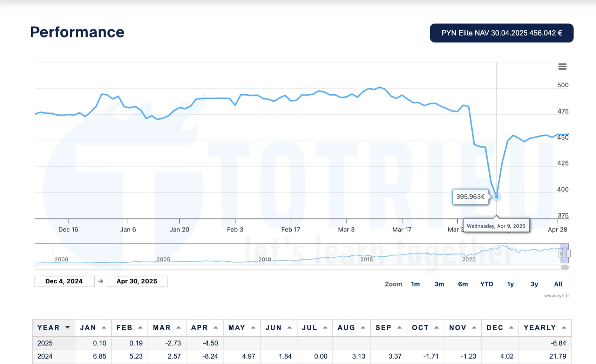Select the 3m zoom range
This screenshot has width=596, height=364.
click(439, 284)
